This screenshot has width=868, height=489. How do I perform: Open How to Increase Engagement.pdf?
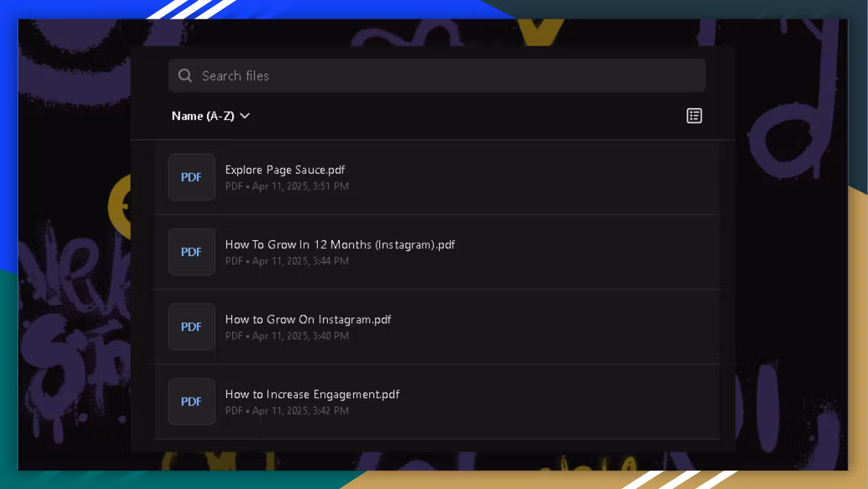point(312,395)
